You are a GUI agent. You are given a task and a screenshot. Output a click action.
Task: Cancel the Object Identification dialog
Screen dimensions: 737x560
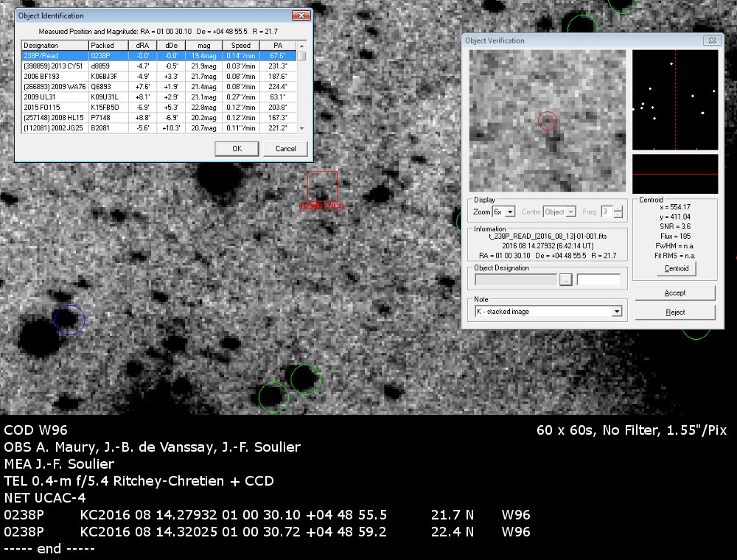[285, 149]
